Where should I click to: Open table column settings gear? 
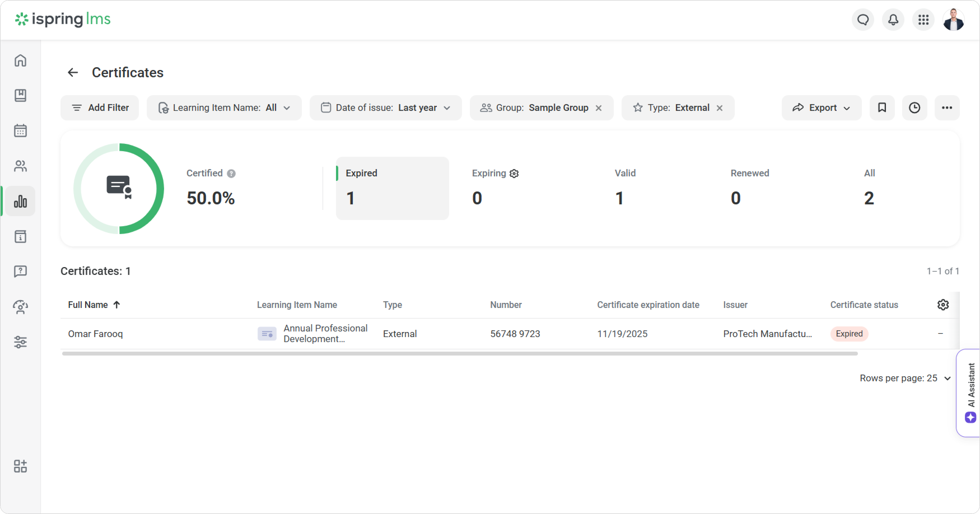[x=943, y=305]
